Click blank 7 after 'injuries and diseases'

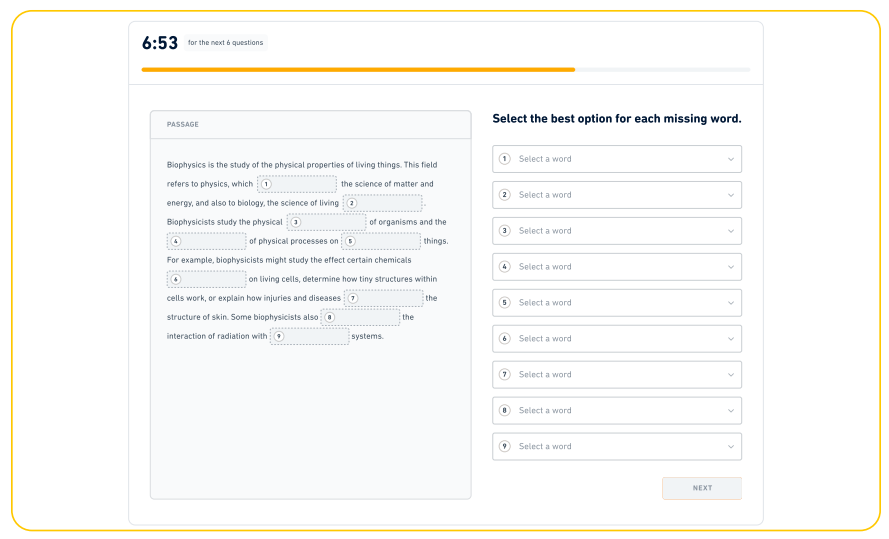click(x=384, y=298)
